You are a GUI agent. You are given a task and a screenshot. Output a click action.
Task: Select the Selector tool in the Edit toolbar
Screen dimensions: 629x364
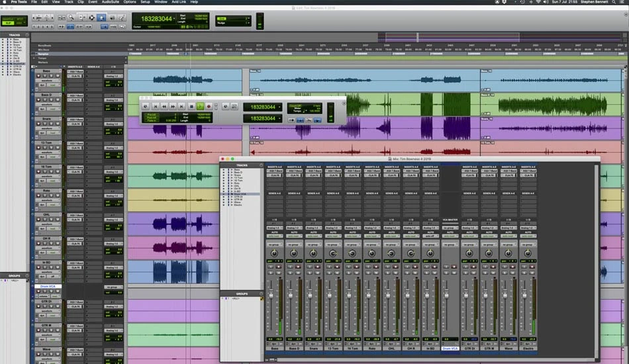pos(91,17)
